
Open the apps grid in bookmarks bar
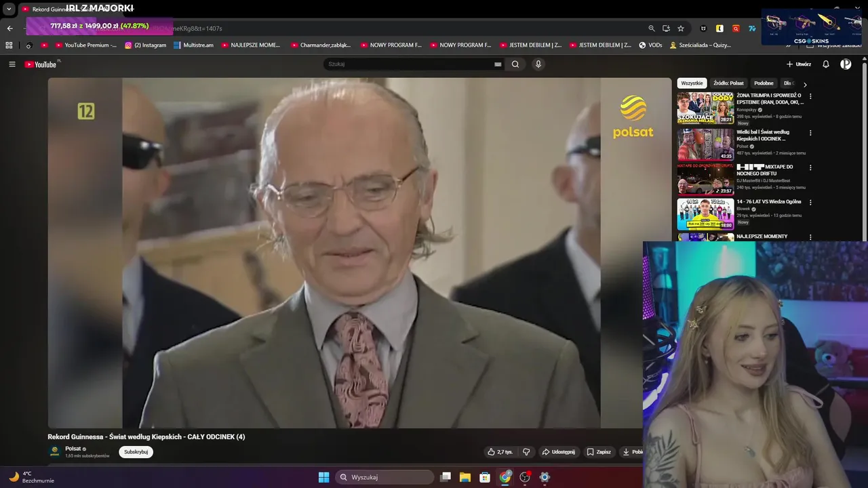coord(9,45)
